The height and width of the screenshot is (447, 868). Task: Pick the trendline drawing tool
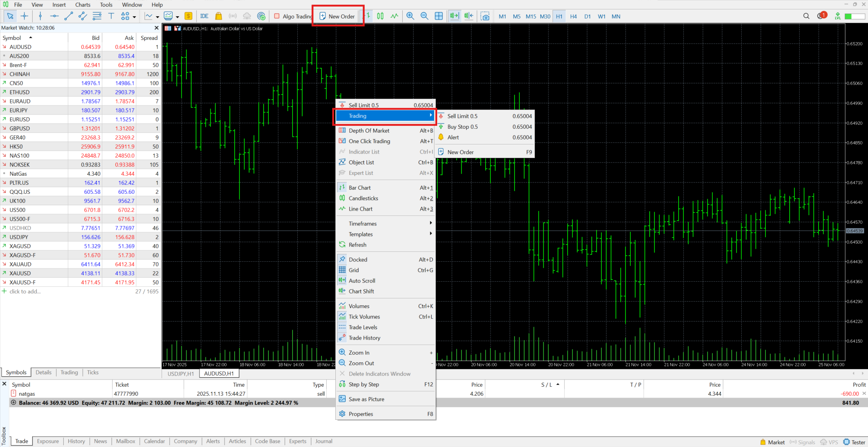pyautogui.click(x=68, y=16)
